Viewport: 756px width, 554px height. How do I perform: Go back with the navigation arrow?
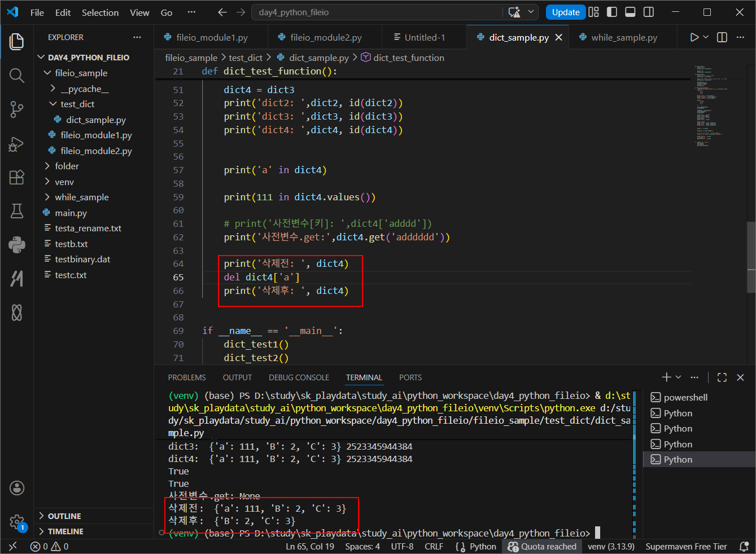(222, 12)
